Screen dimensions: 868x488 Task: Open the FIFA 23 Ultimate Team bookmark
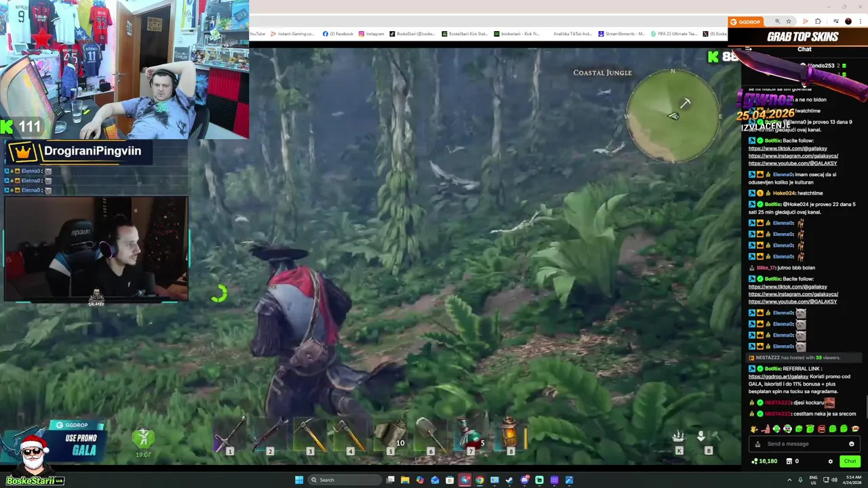pyautogui.click(x=674, y=34)
